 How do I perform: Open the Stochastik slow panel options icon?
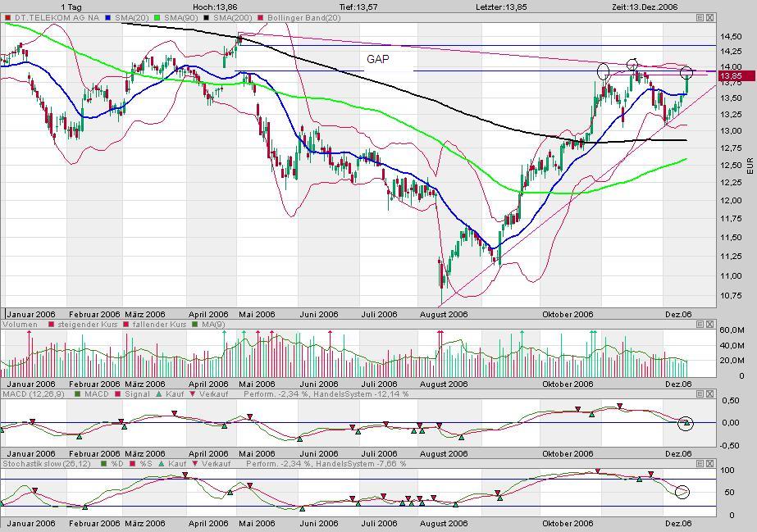700,463
